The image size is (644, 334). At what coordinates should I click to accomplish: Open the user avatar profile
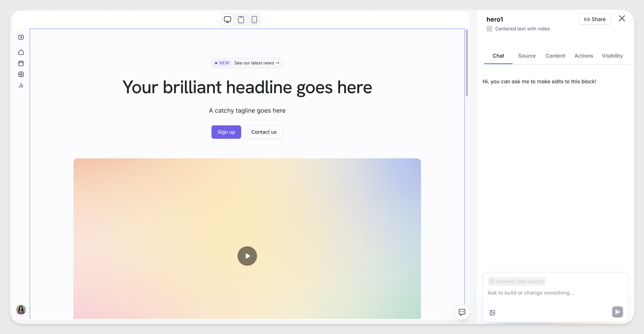pos(21,310)
